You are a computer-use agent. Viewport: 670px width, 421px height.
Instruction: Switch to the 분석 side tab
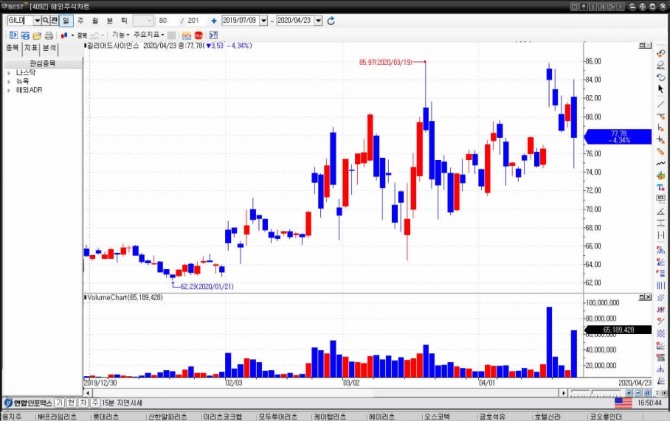pyautogui.click(x=49, y=48)
